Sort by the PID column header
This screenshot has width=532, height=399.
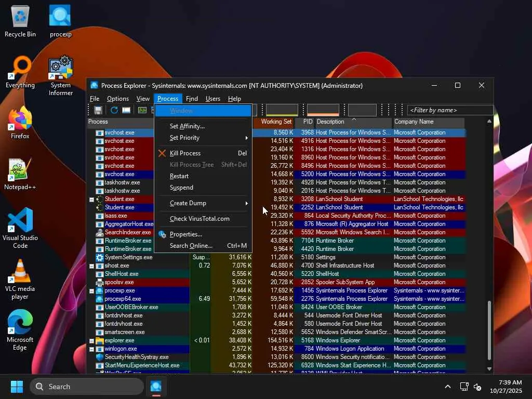(x=304, y=122)
